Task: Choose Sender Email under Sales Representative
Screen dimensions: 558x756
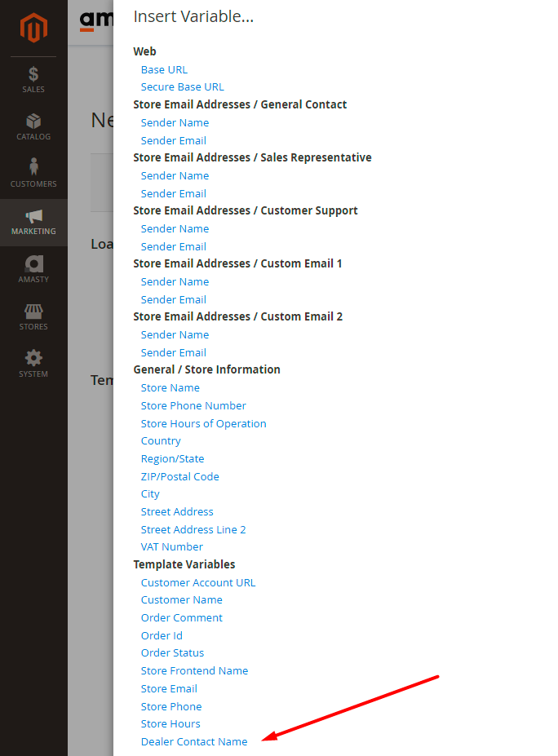Action: click(x=173, y=193)
